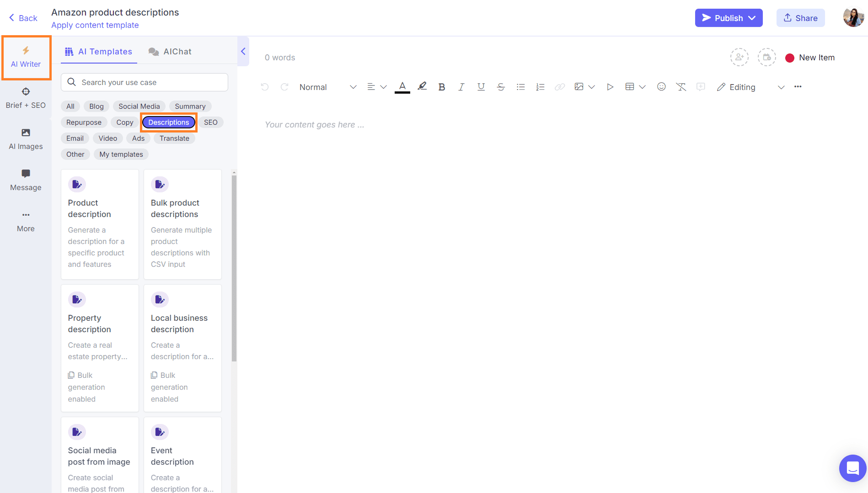Screen dimensions: 868x493
Task: Open the More sidebar menu
Action: tap(26, 222)
